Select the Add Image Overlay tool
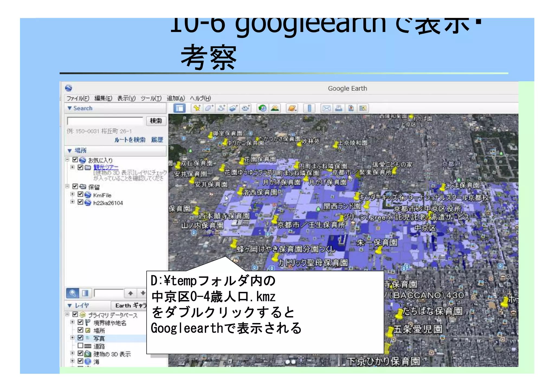Image resolution: width=555 pixels, height=392 pixels. click(x=233, y=108)
